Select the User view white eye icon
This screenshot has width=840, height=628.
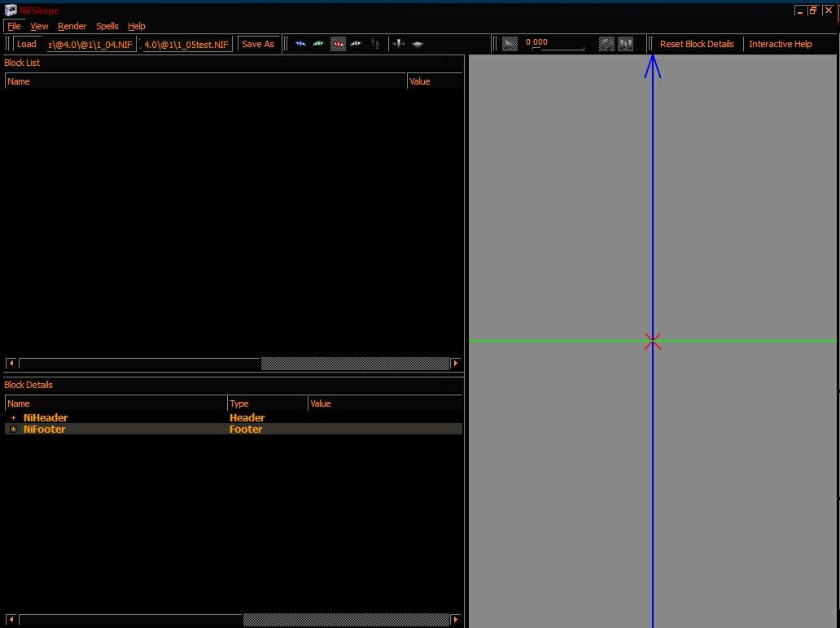point(357,44)
